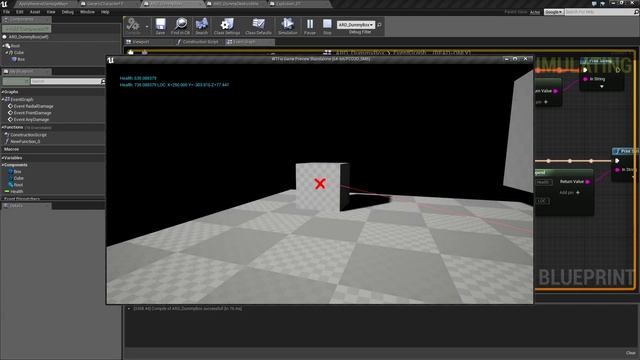Viewport: 640px width, 360px height.
Task: Focus the Search For Help field
Action: [599, 12]
